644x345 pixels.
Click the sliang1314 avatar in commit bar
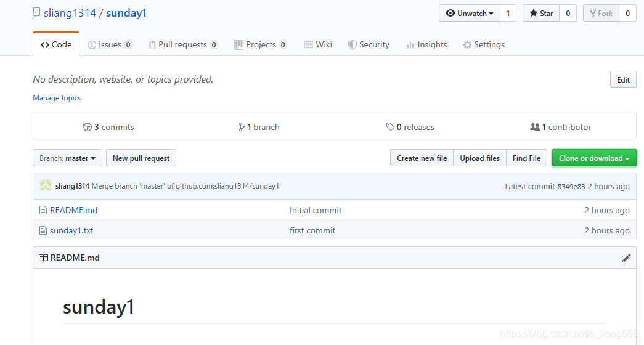(x=45, y=185)
